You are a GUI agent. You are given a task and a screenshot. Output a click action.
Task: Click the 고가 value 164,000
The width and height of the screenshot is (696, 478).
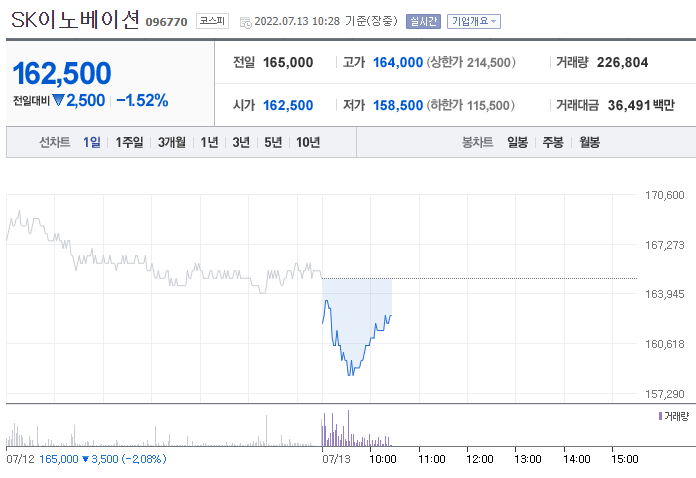pyautogui.click(x=398, y=63)
